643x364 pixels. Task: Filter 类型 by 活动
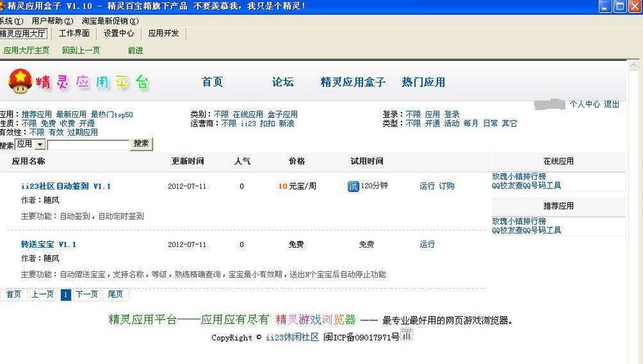point(452,123)
